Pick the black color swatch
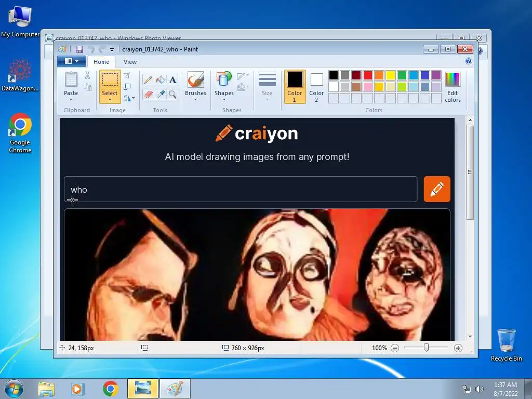This screenshot has height=399, width=532. click(x=333, y=75)
